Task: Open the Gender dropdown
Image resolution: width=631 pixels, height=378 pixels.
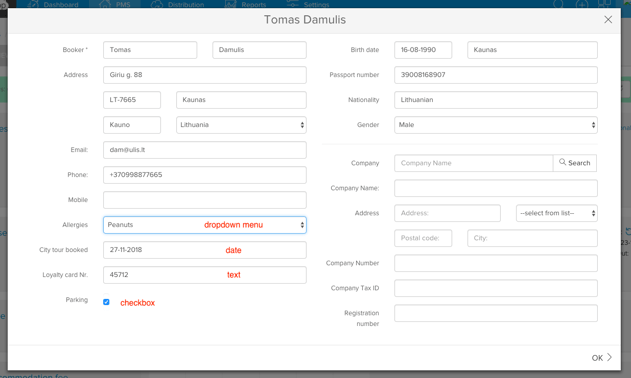Action: tap(496, 125)
